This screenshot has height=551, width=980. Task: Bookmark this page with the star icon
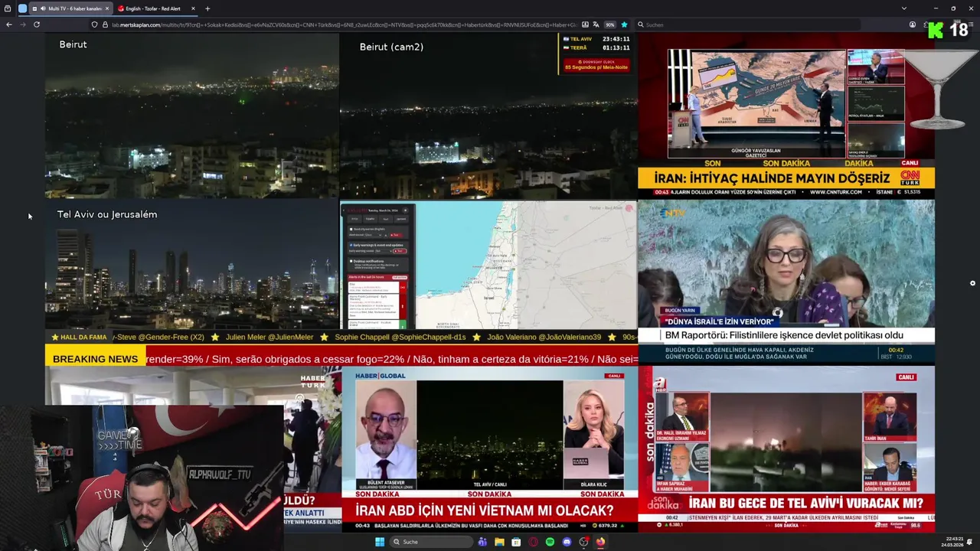(x=624, y=24)
